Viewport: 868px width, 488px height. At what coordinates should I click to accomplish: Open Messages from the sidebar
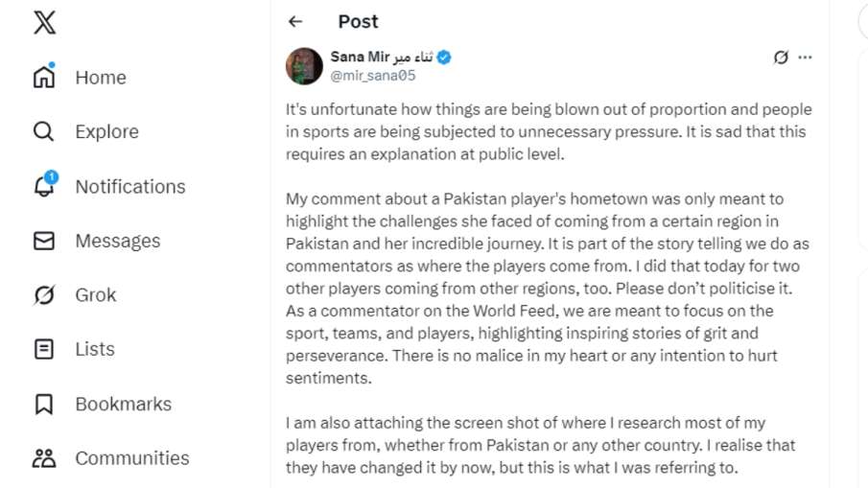(118, 241)
